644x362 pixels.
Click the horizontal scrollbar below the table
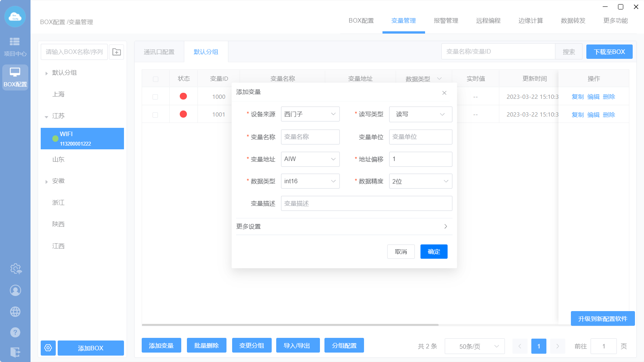(x=290, y=325)
